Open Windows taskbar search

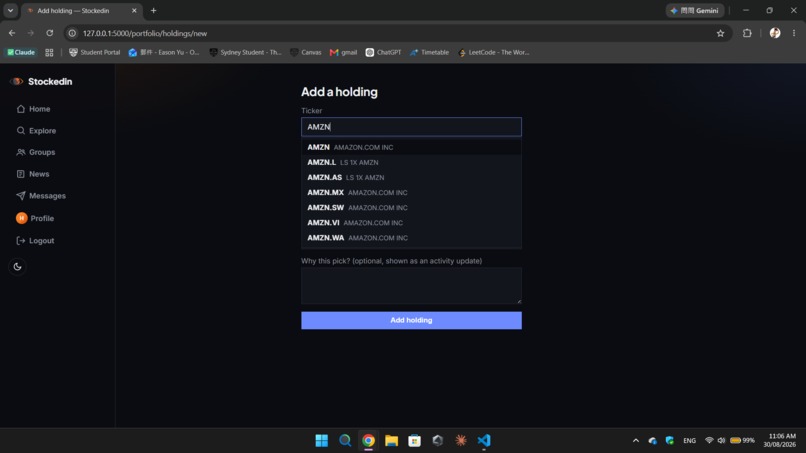point(345,441)
